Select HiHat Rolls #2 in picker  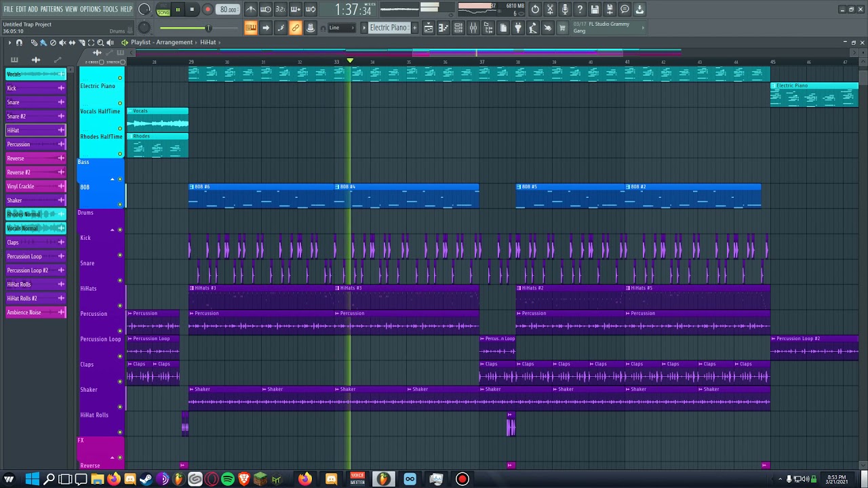pyautogui.click(x=35, y=298)
